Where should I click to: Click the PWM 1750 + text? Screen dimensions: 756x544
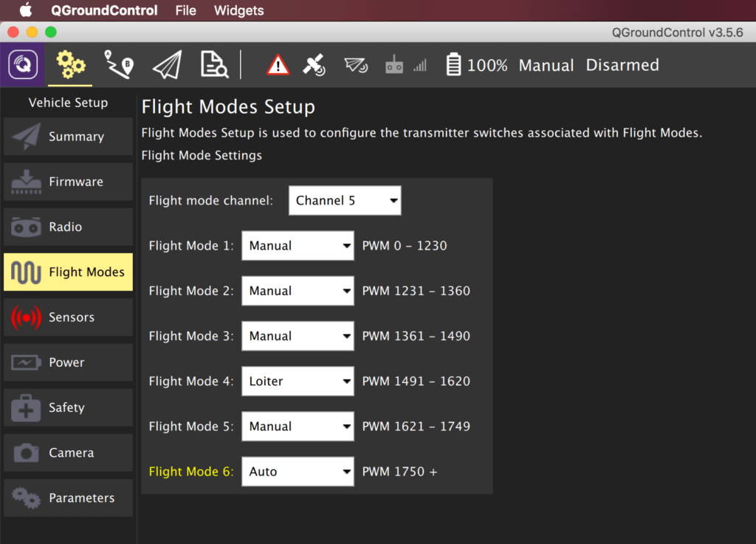click(399, 472)
